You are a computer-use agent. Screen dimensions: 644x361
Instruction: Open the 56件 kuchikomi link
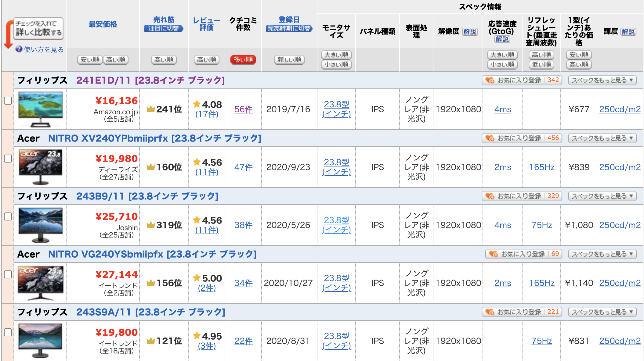click(x=243, y=109)
